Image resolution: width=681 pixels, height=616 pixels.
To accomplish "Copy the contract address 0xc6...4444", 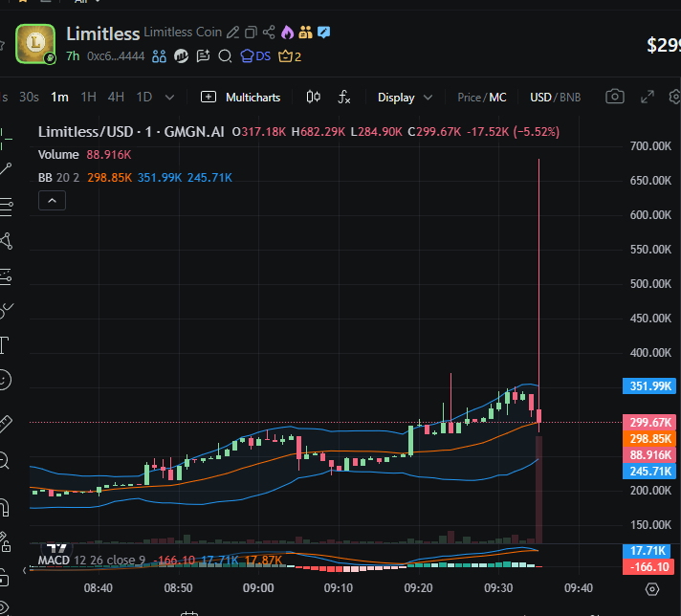I will click(116, 56).
